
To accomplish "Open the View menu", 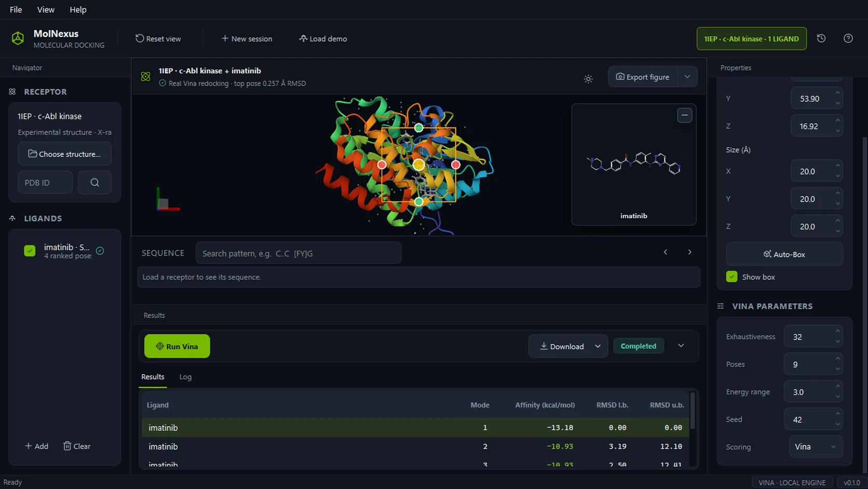I will tap(46, 9).
